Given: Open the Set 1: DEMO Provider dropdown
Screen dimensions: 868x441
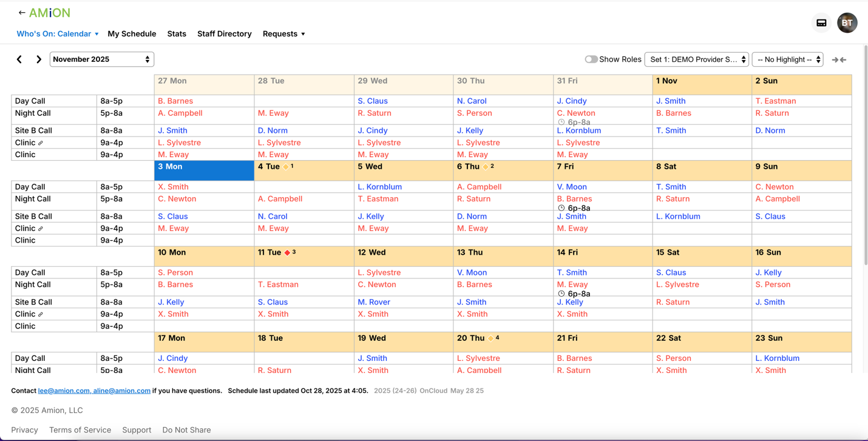Looking at the screenshot, I should coord(696,59).
